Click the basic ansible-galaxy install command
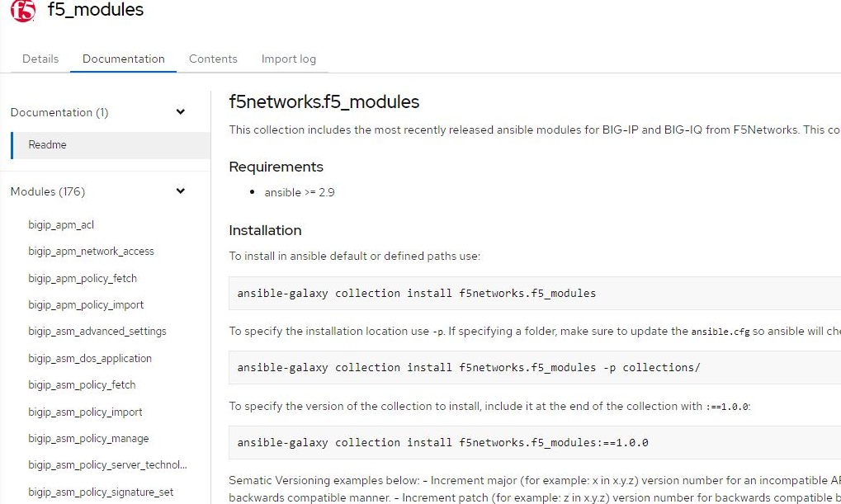The image size is (841, 504). tap(416, 293)
